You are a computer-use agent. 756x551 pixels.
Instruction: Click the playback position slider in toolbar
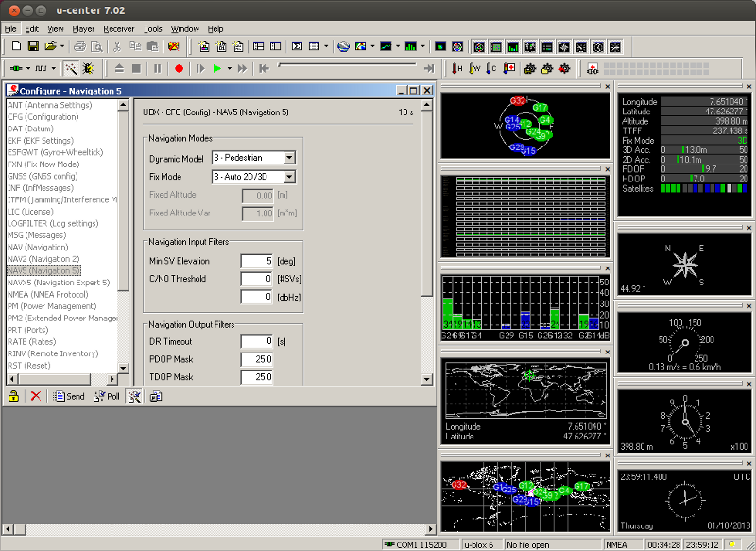(347, 65)
